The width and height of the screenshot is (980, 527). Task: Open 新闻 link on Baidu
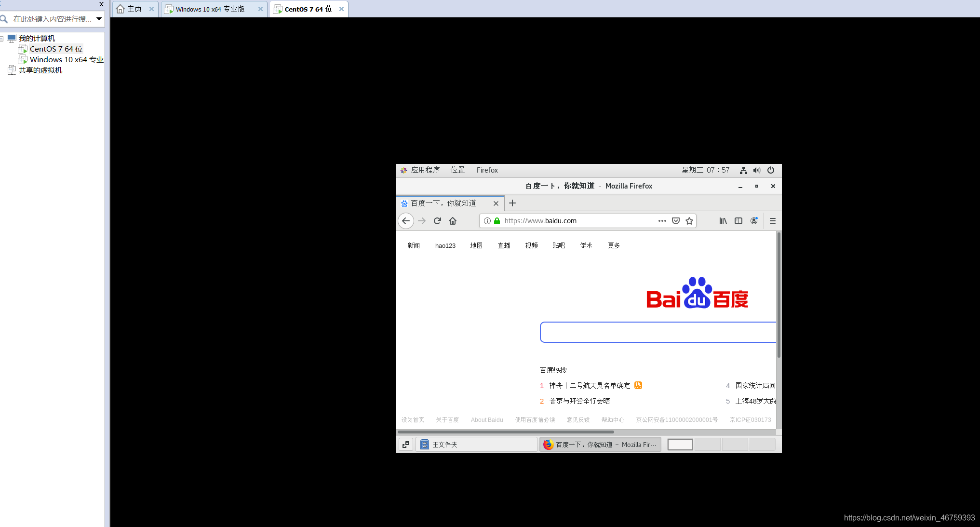(x=414, y=245)
